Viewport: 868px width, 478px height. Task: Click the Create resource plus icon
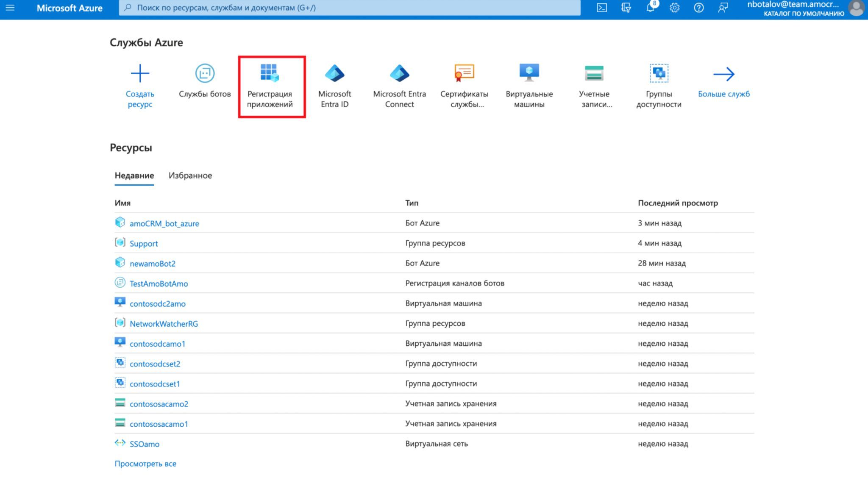pyautogui.click(x=140, y=73)
